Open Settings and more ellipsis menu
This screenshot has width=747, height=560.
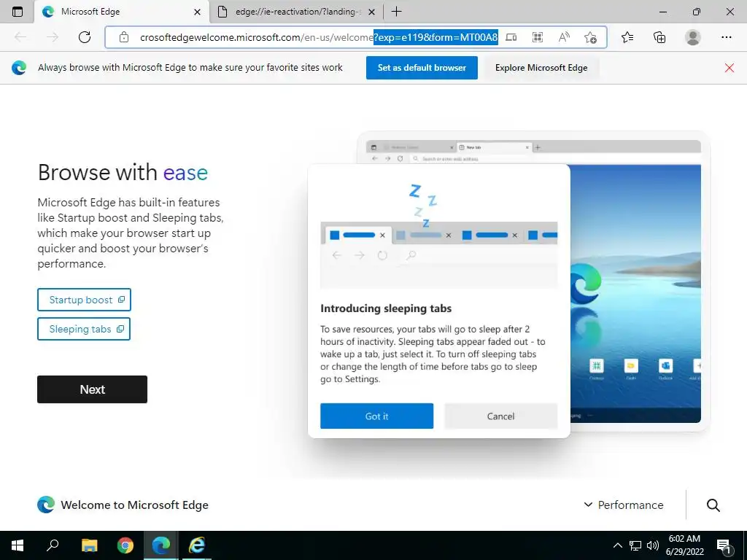pyautogui.click(x=726, y=37)
